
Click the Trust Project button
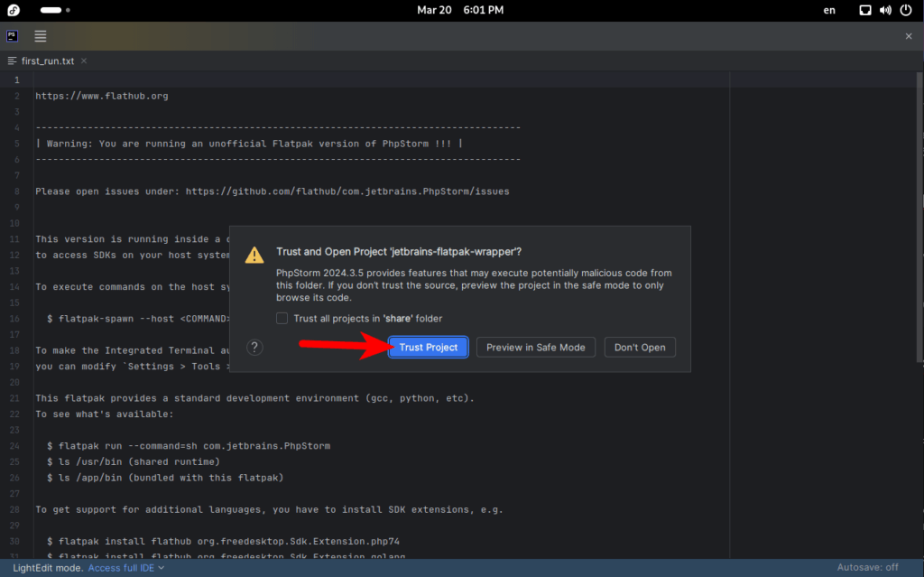coord(428,347)
